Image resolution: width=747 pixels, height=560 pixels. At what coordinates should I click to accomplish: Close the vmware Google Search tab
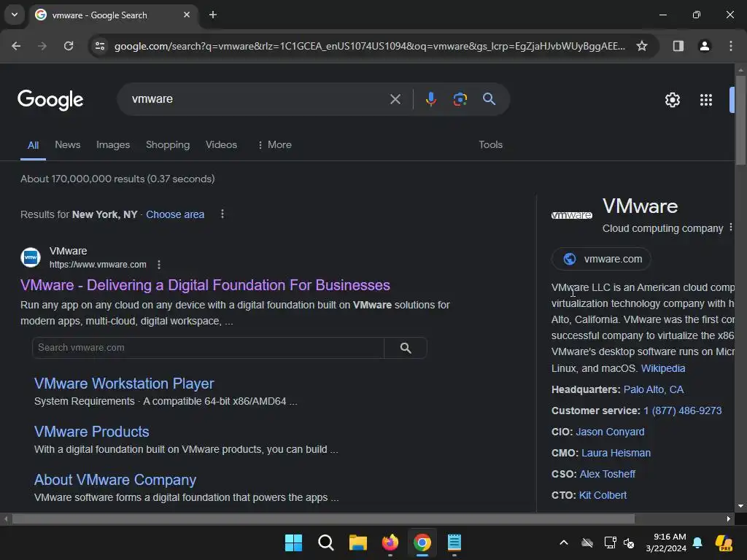coord(187,15)
